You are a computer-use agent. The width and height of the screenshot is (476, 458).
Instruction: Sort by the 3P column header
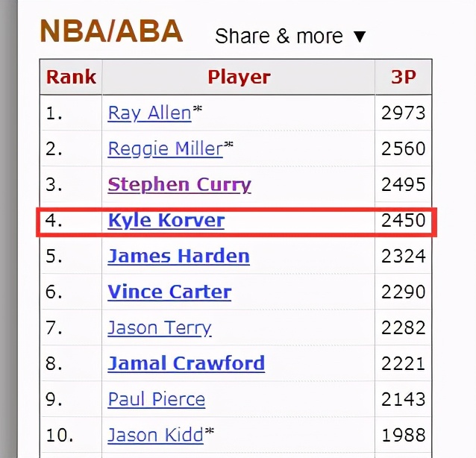point(404,77)
